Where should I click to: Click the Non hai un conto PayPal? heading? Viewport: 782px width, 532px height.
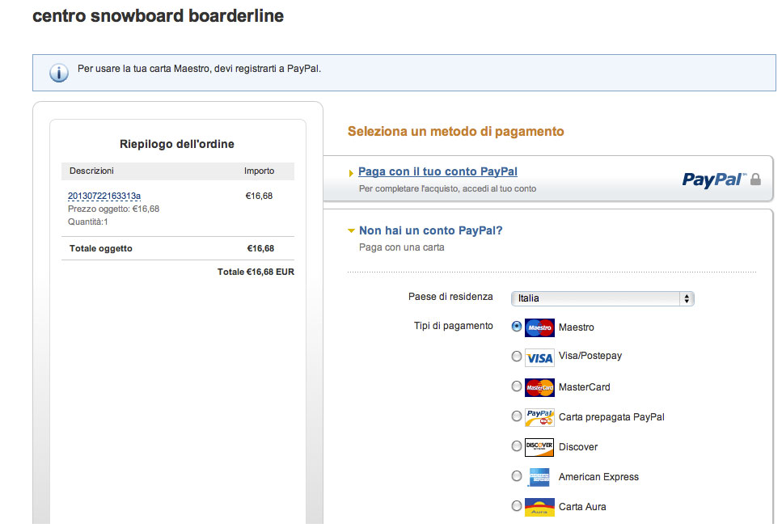430,230
